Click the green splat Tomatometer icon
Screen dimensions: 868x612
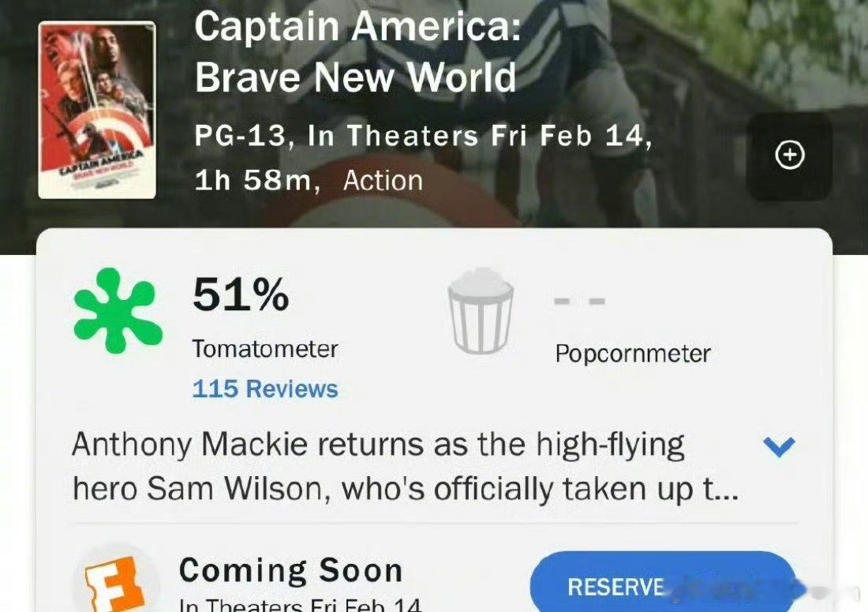118,310
